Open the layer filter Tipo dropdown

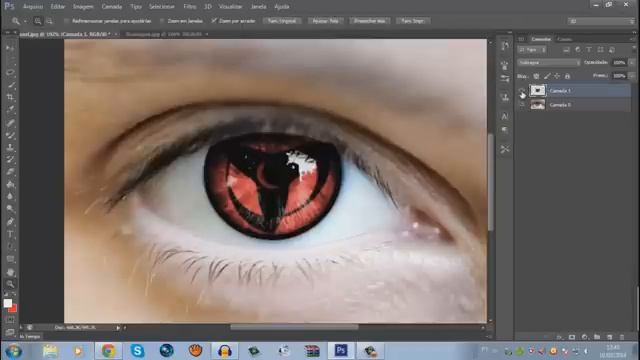[x=532, y=50]
